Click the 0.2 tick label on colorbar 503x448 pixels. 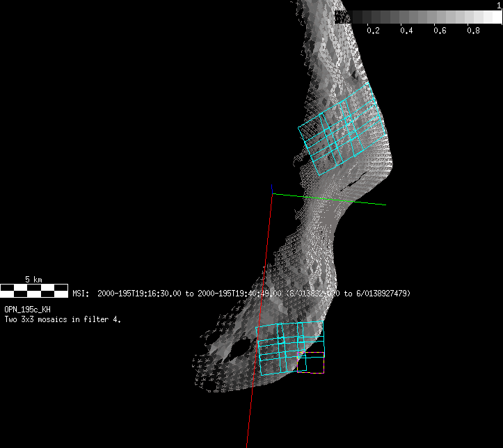[373, 31]
